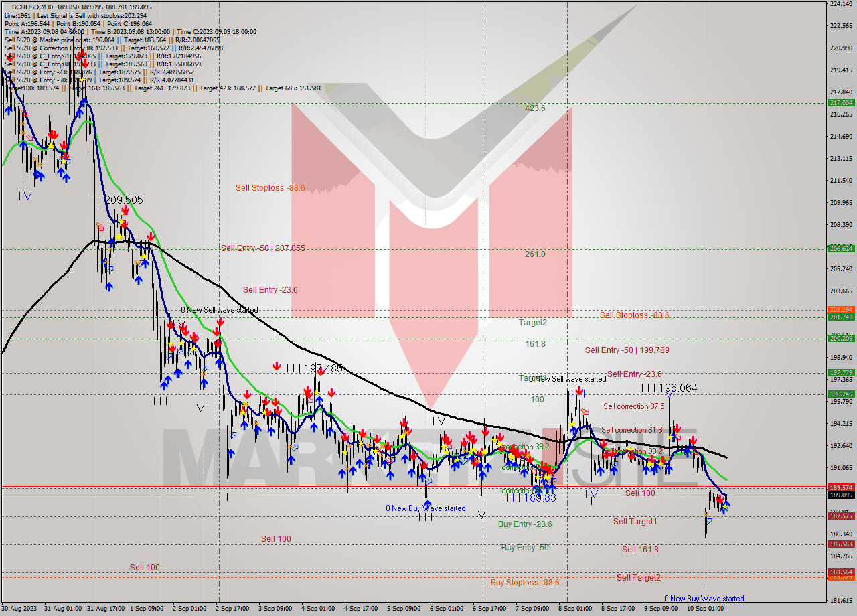Click the '9 Sep 09:00' time label

[x=660, y=609]
